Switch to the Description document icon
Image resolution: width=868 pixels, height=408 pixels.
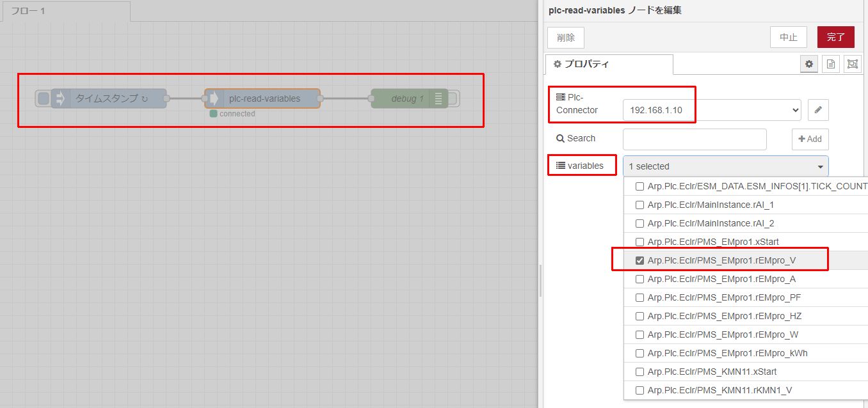point(830,63)
